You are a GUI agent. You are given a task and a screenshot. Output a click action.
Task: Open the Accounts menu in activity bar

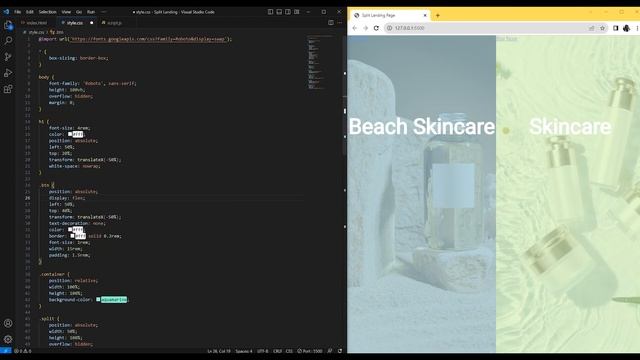click(x=8, y=323)
